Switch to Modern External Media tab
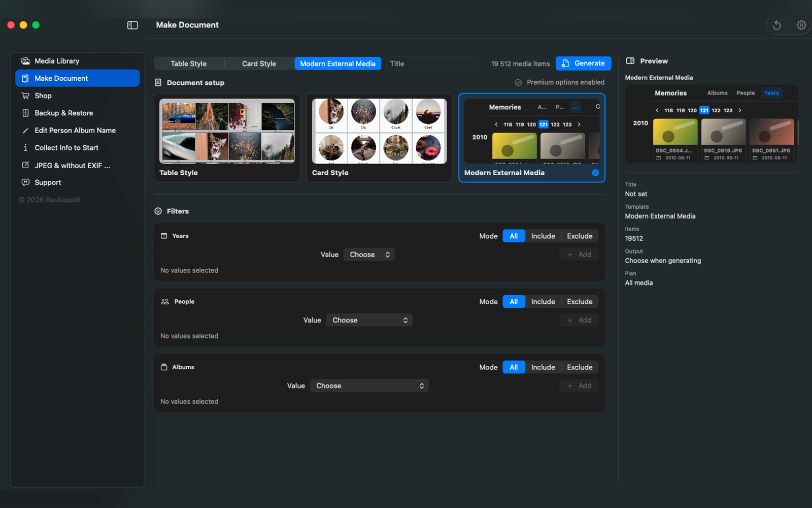The width and height of the screenshot is (812, 508). click(337, 63)
